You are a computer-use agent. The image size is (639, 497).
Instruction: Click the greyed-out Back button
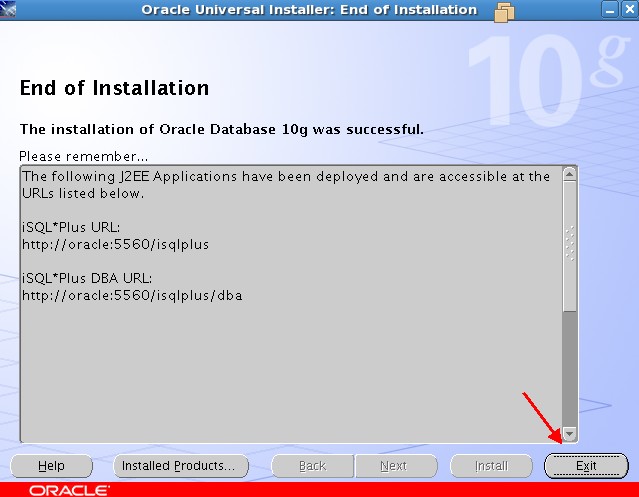(313, 466)
